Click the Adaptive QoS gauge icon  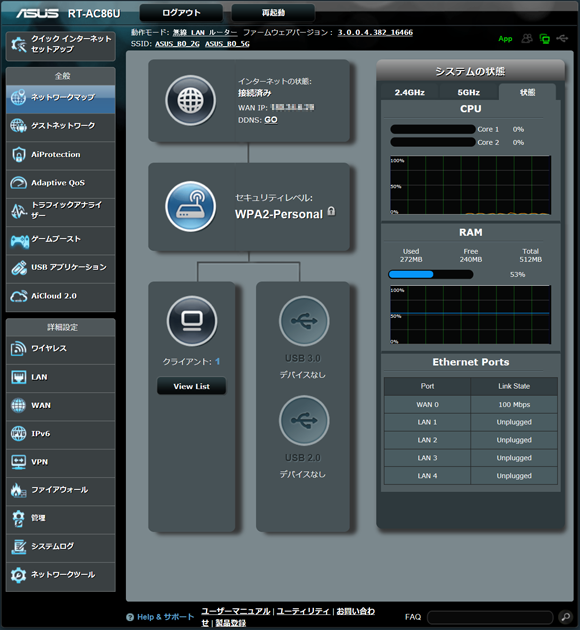tap(18, 183)
